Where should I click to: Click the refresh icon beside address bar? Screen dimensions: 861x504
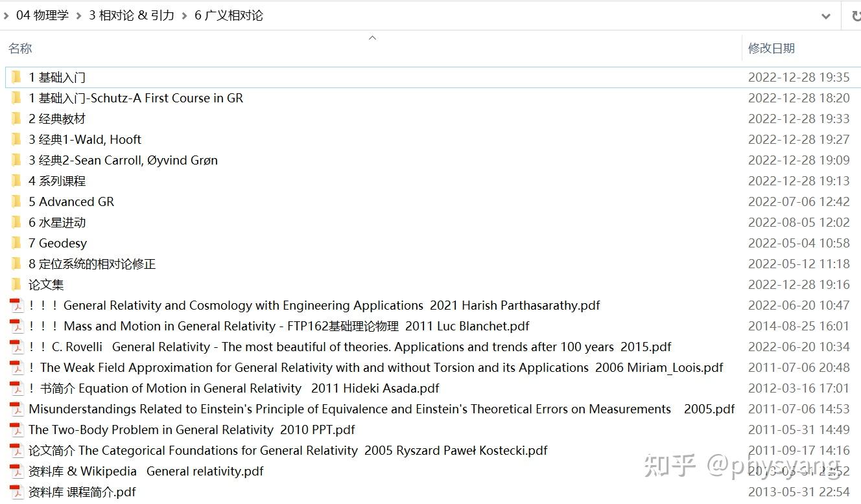pos(855,16)
